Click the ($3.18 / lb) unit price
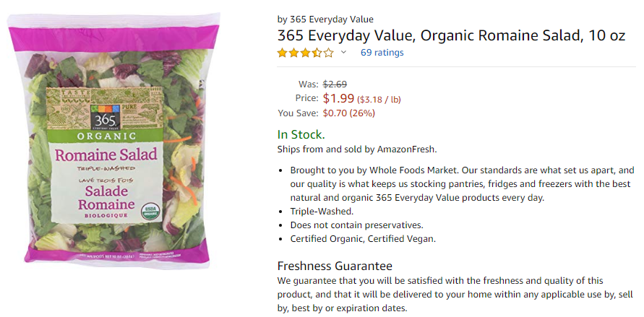 click(379, 99)
